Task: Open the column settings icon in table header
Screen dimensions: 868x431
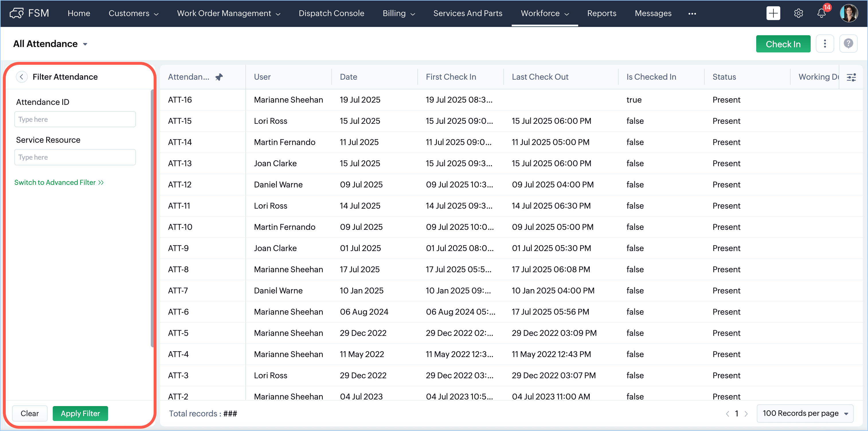Action: (851, 77)
